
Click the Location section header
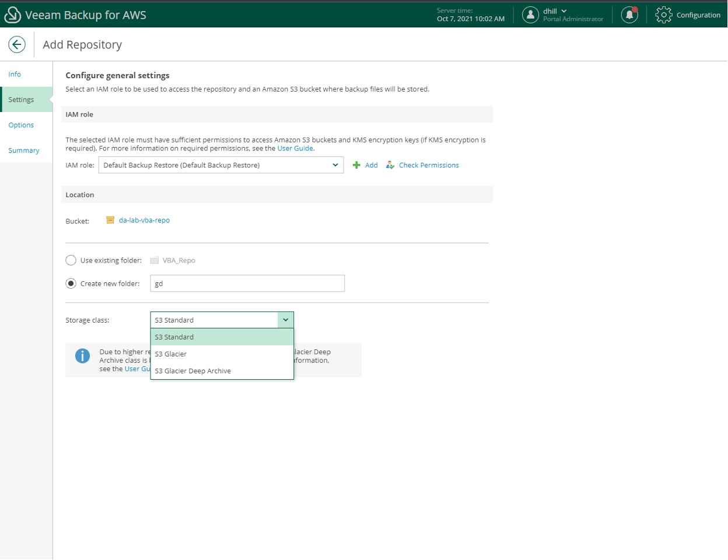point(277,195)
